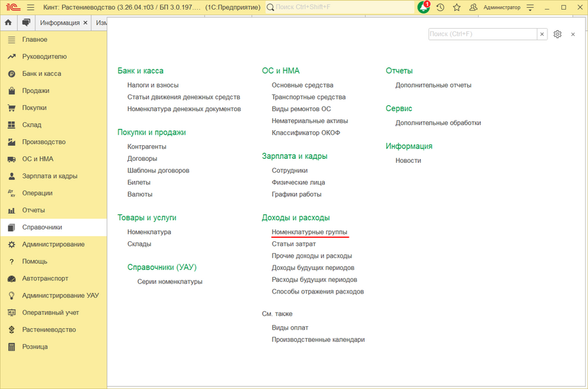Open the Главное section

tap(35, 39)
